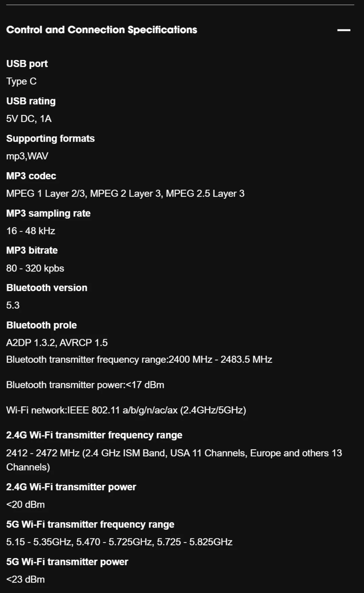
Task: Click the Control and Connection Specifications heading
Action: (x=102, y=30)
